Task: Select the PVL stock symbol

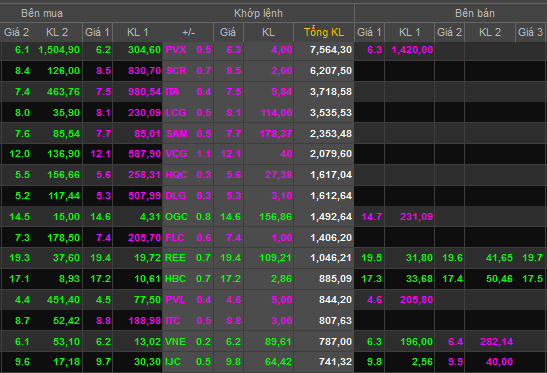Action: (x=175, y=300)
